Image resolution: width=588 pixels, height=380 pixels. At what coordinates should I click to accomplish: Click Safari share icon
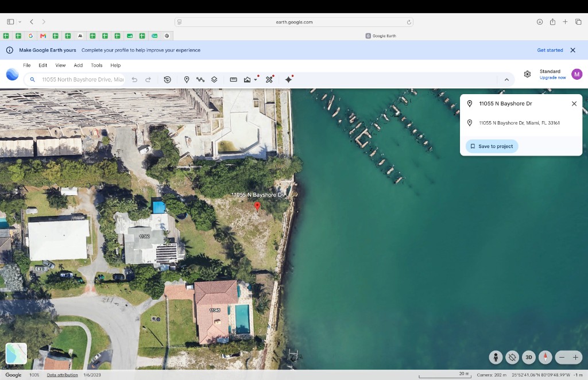tap(552, 22)
